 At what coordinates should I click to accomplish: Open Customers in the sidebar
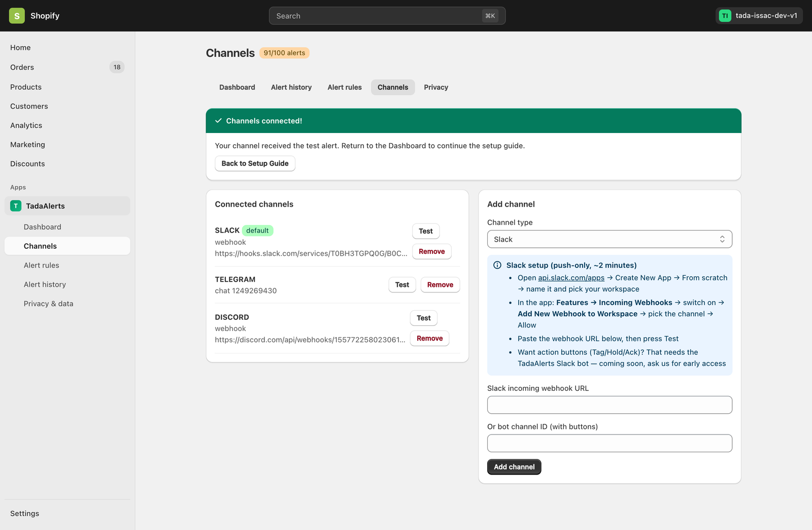(x=67, y=106)
